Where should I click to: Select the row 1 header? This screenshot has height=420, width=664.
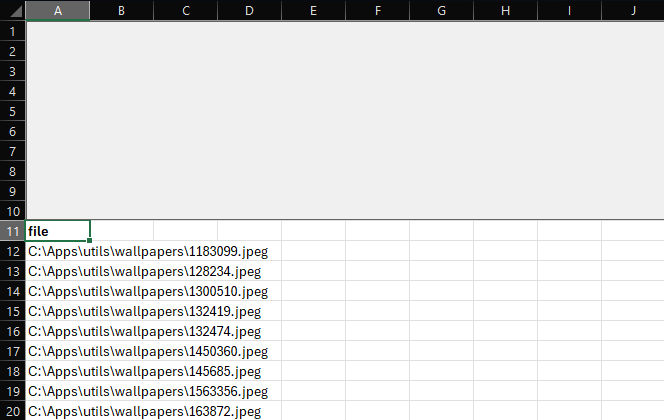pyautogui.click(x=12, y=31)
